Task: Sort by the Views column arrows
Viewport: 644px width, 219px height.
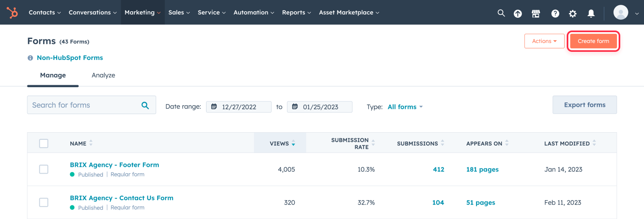Action: (x=293, y=143)
